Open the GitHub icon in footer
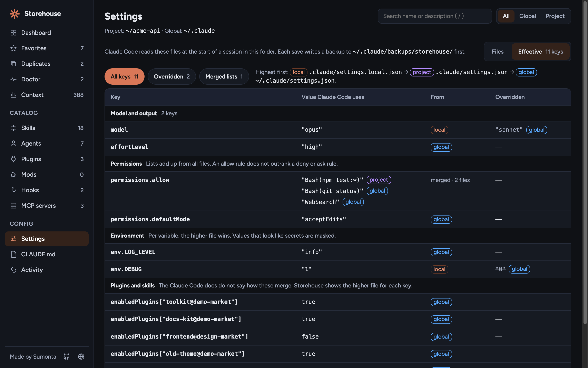Viewport: 588px width, 368px height. tap(66, 357)
